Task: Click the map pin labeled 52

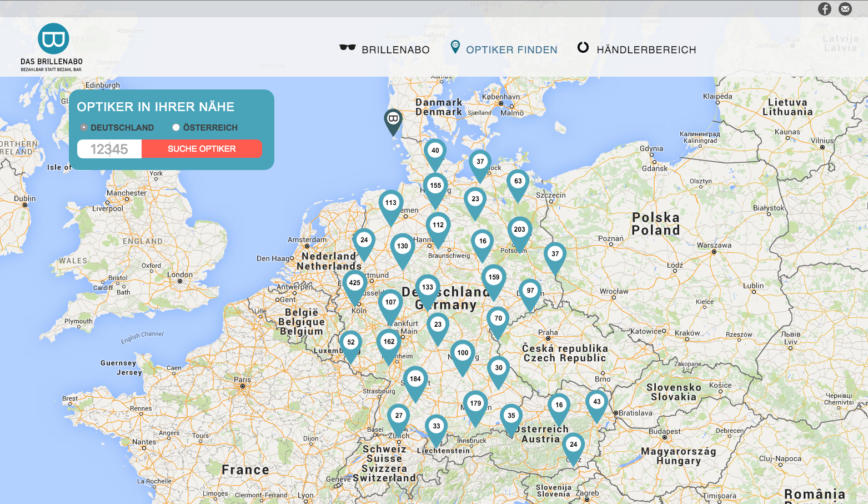Action: point(351,347)
